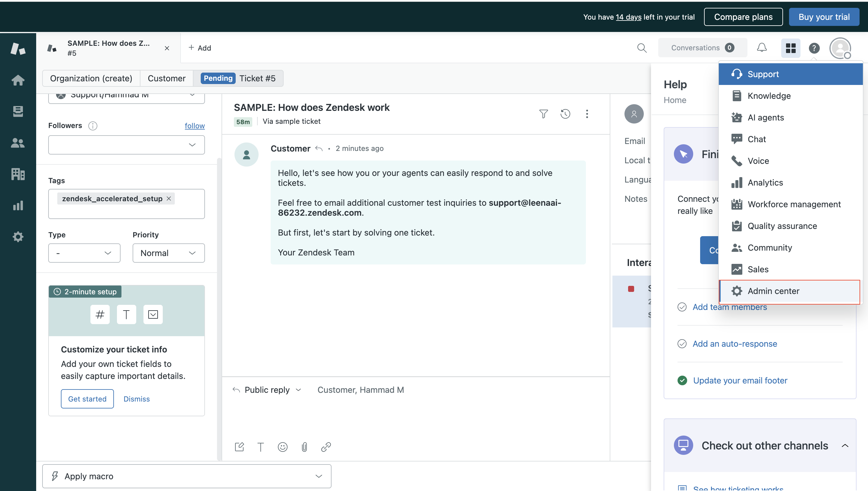Viewport: 868px width, 491px height.
Task: Click Update your email footer green check
Action: coord(682,380)
